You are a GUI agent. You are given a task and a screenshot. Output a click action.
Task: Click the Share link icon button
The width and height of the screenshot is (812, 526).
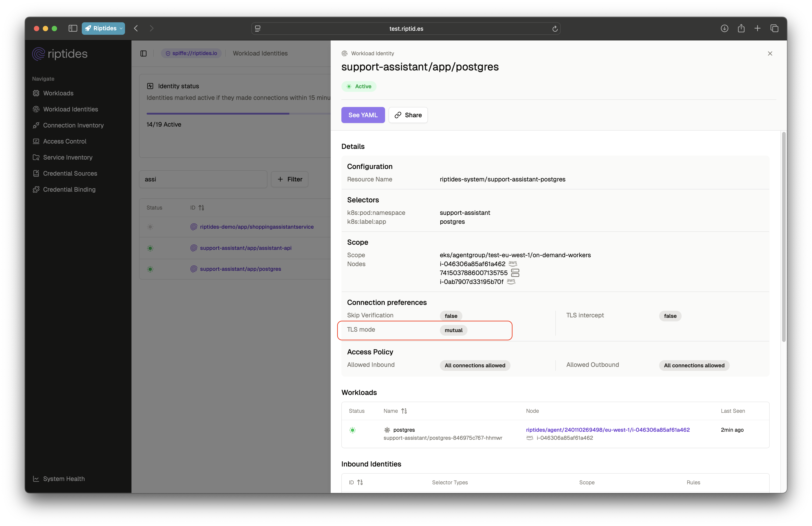coord(408,115)
